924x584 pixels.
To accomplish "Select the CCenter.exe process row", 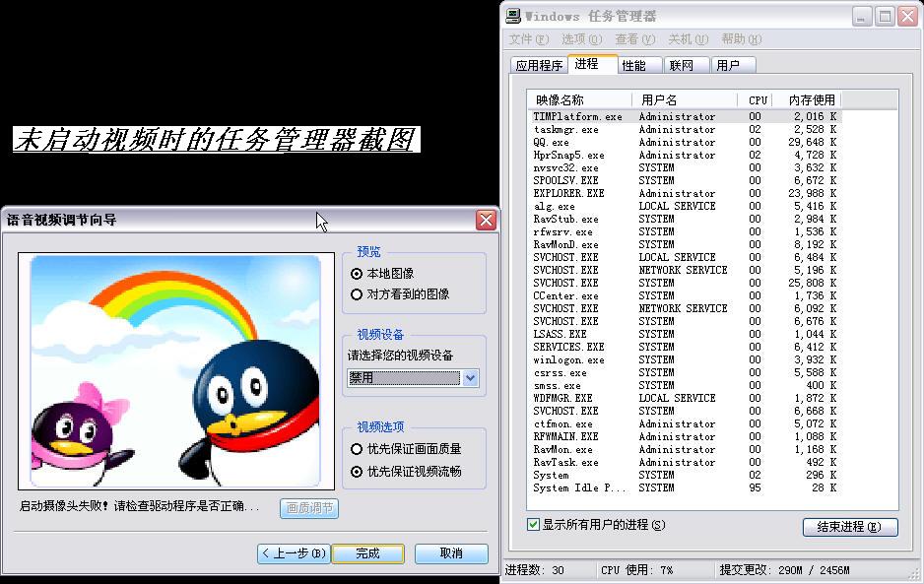I will 685,295.
